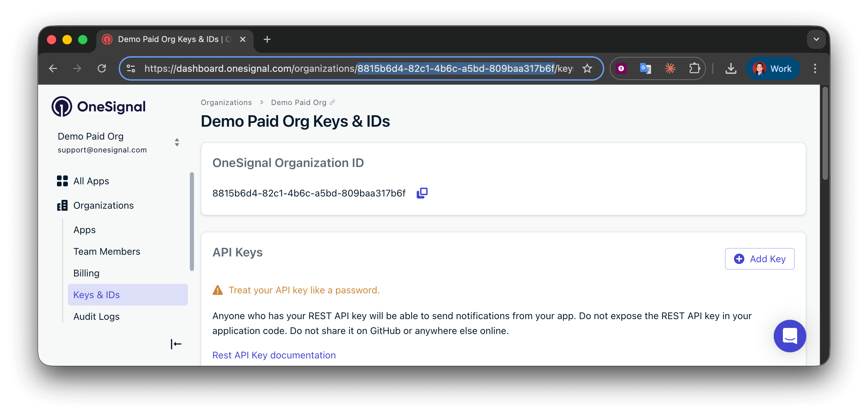The height and width of the screenshot is (416, 868).
Task: Copy the OneSignal Organization ID
Action: (x=422, y=192)
